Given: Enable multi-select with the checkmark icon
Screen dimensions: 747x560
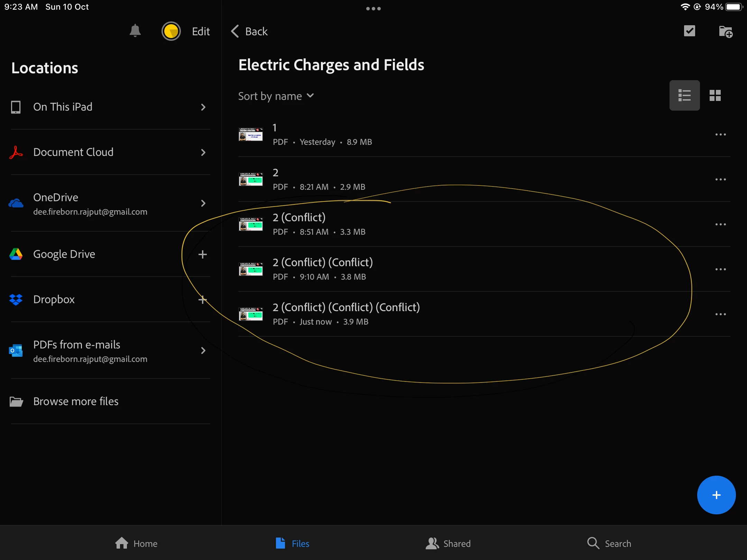Looking at the screenshot, I should coord(689,31).
